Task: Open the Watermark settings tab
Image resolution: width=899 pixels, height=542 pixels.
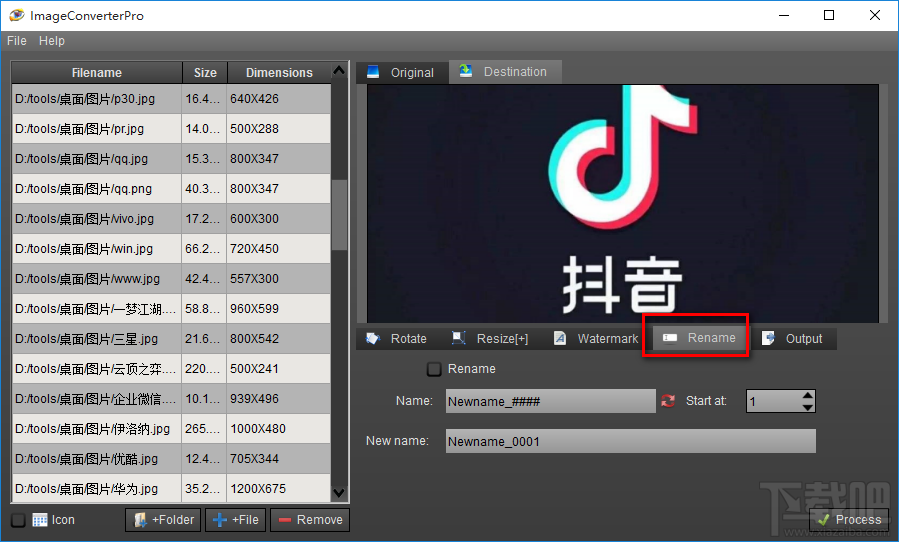Action: tap(596, 338)
